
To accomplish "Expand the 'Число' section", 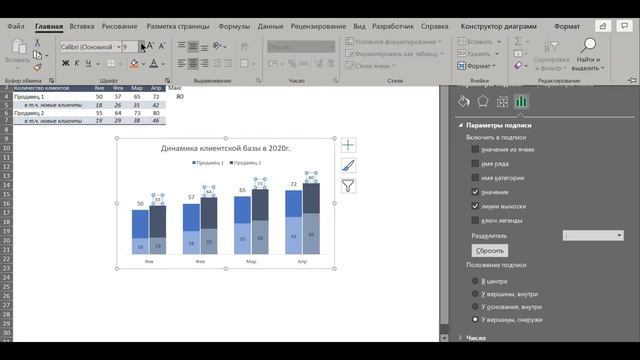I will pos(460,338).
